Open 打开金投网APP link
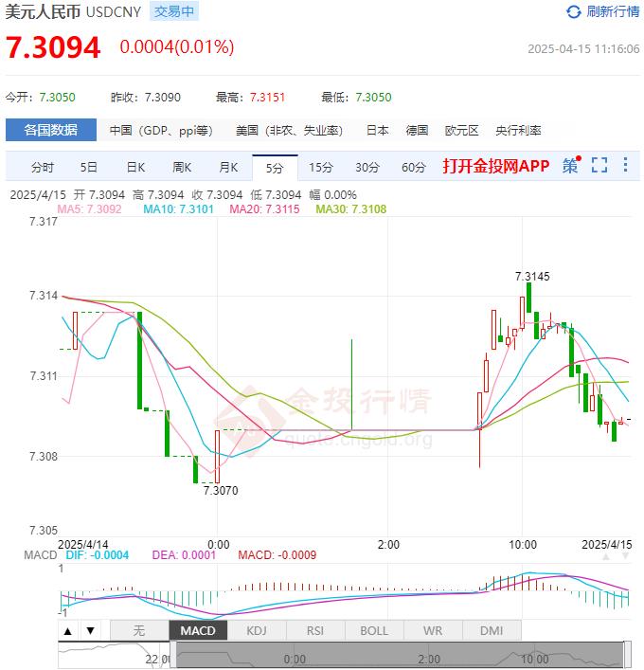644x670 pixels. 496,166
